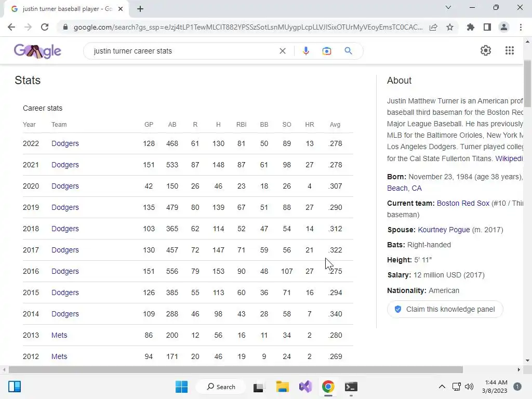Open the Mets link for 2012
Image resolution: width=532 pixels, height=399 pixels.
pyautogui.click(x=59, y=356)
